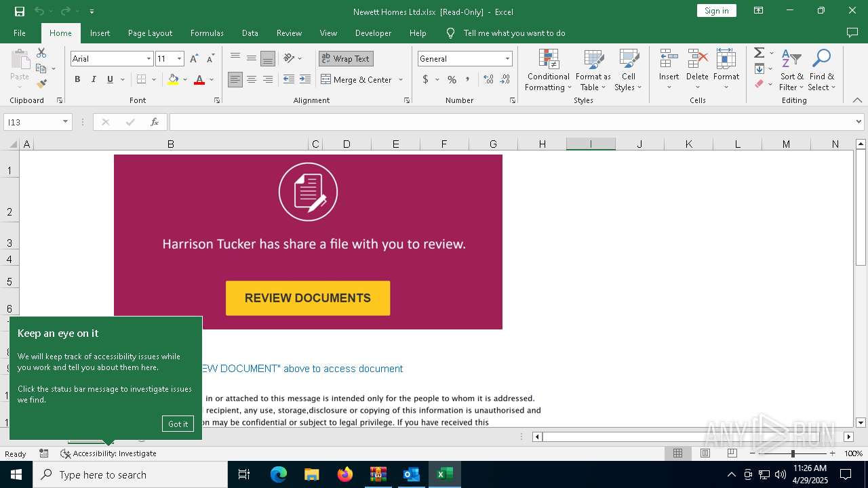
Task: Click the Insert cells icon
Action: [x=669, y=60]
